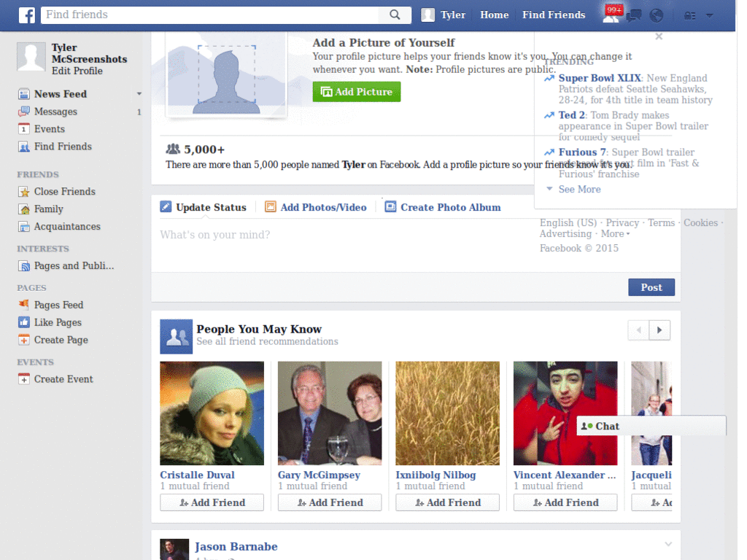747x560 pixels.
Task: Show next People You May Know suggestions
Action: (x=659, y=330)
